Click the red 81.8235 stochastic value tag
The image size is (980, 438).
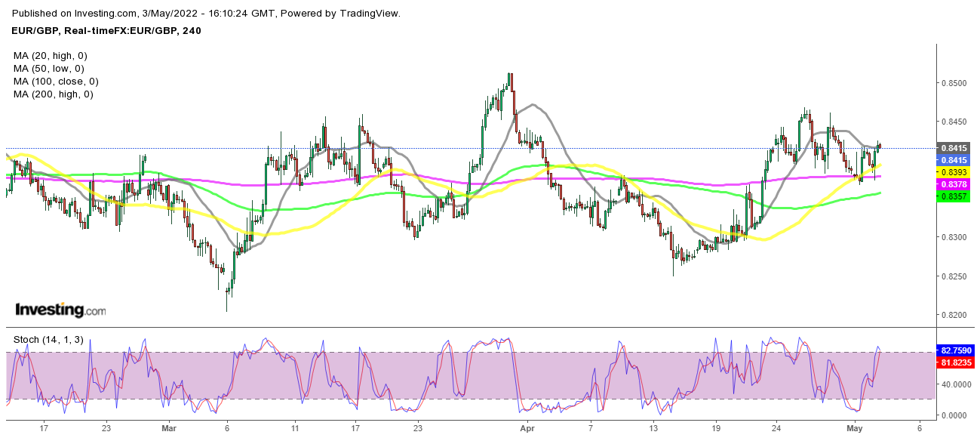tap(955, 363)
